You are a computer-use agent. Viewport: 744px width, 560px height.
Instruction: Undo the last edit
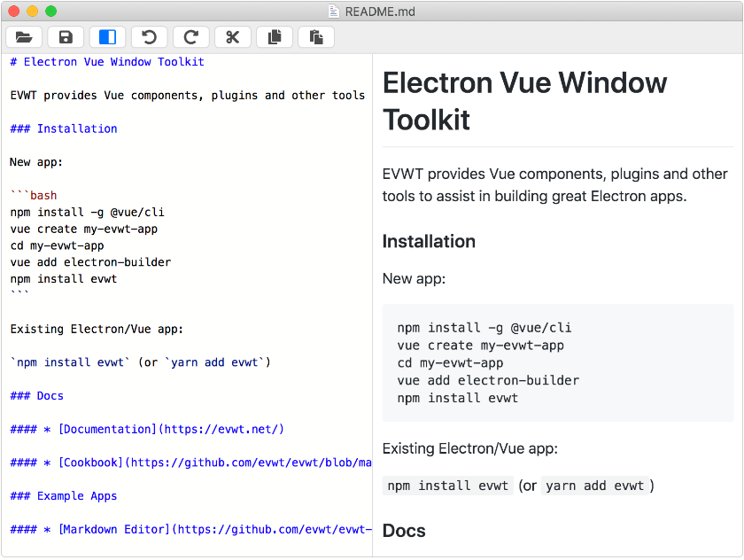149,37
